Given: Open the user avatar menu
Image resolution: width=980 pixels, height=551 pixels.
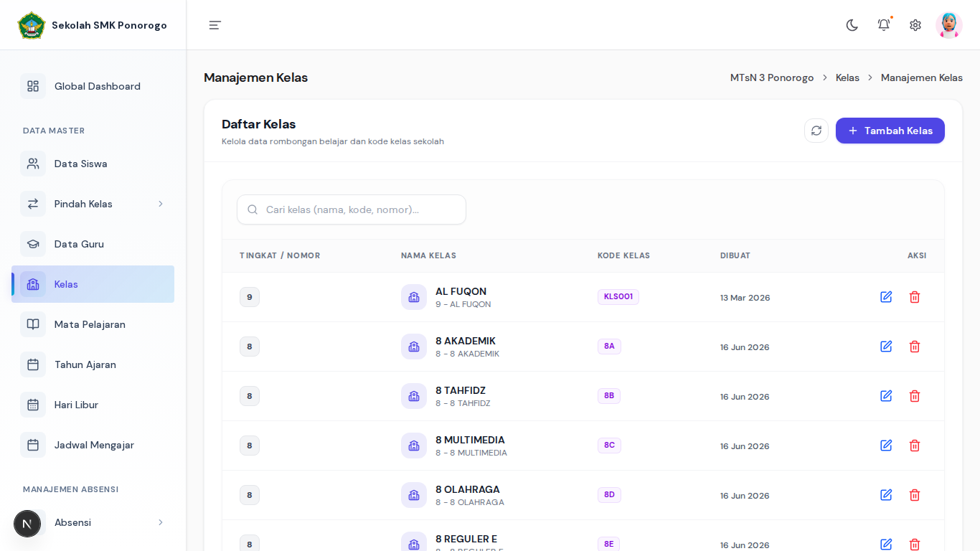Looking at the screenshot, I should [949, 25].
